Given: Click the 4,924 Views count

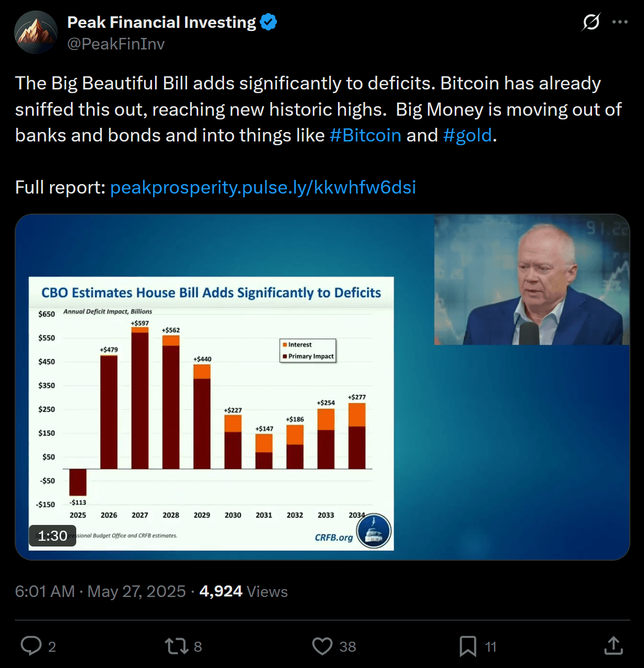Looking at the screenshot, I should point(243,592).
